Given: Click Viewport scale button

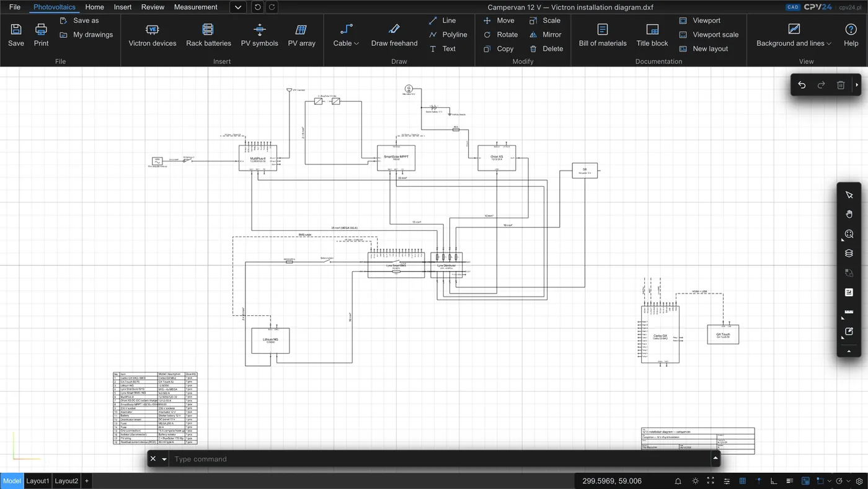Looking at the screenshot, I should pyautogui.click(x=709, y=35).
